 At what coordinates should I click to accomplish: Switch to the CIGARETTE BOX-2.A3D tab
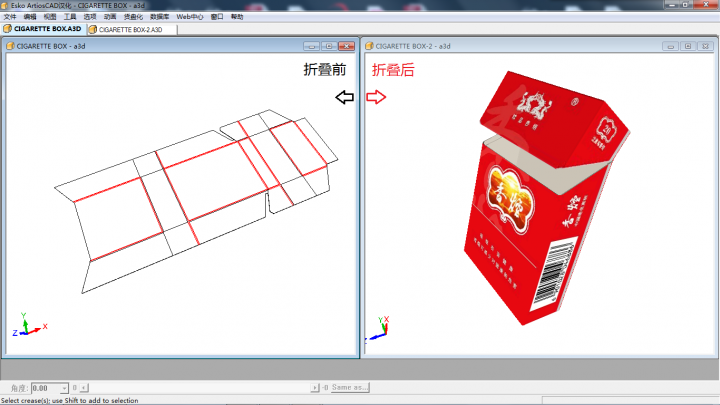coord(133,30)
